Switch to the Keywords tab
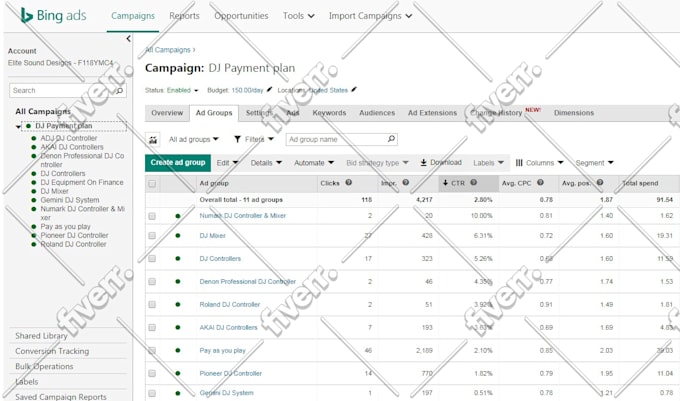The image size is (680, 401). click(329, 113)
